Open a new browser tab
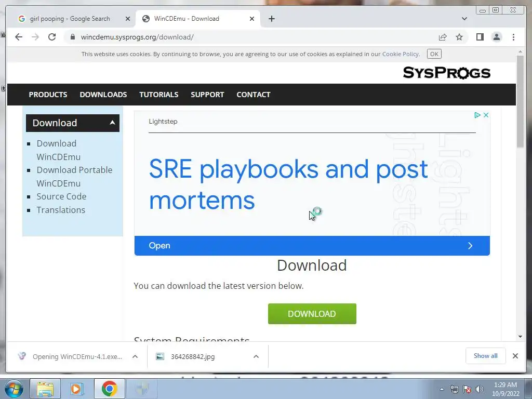The width and height of the screenshot is (532, 399). pyautogui.click(x=271, y=19)
